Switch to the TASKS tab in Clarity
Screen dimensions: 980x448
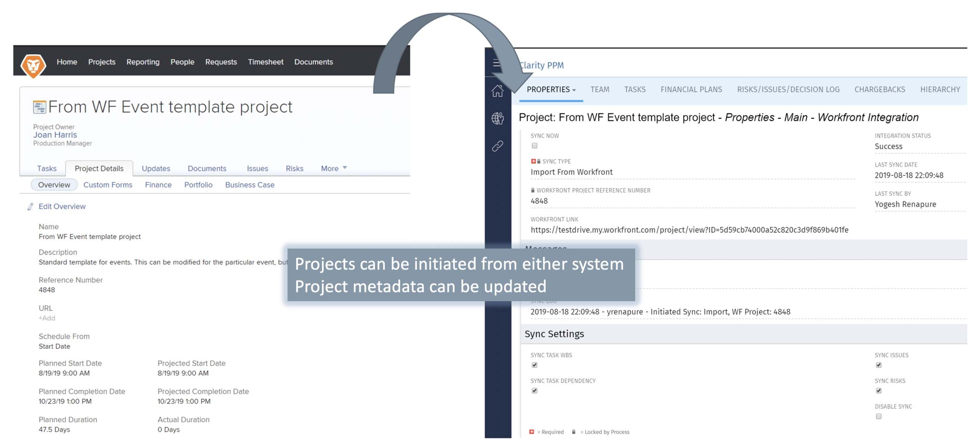(635, 90)
